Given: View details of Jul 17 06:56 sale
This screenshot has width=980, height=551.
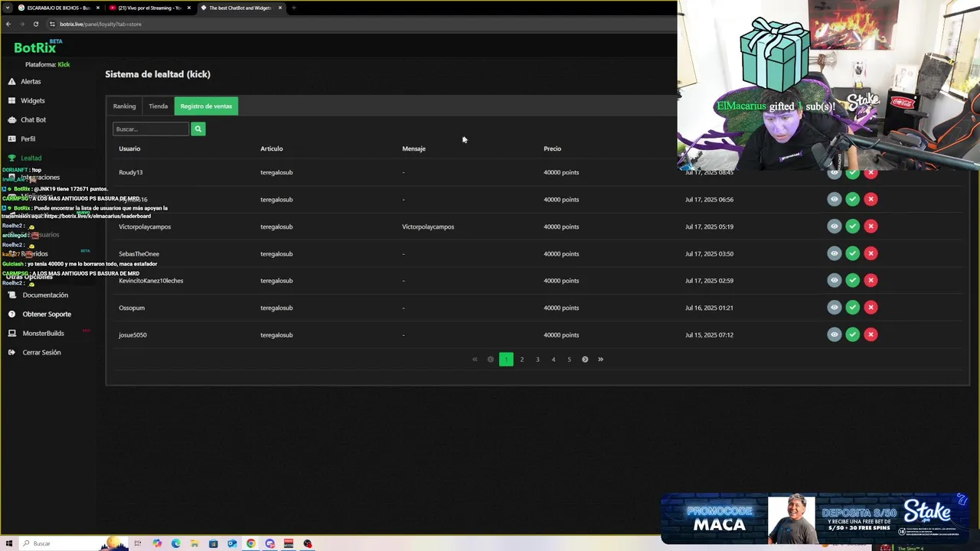Looking at the screenshot, I should (x=834, y=199).
